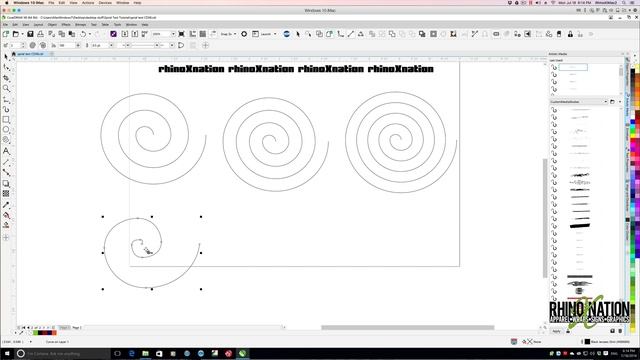This screenshot has height=360, width=640.
Task: Toggle the close curve button
Action: [x=181, y=45]
